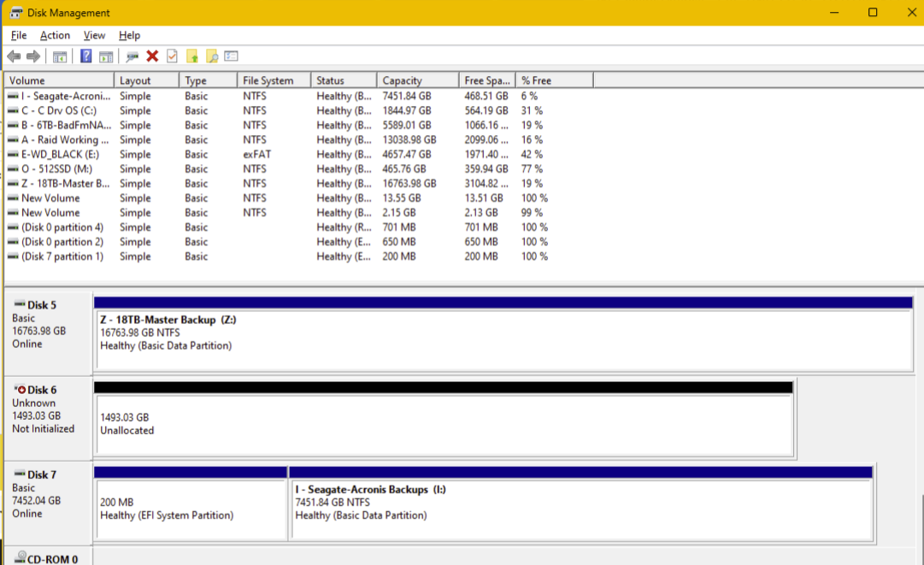Sort by the Volume column header
This screenshot has height=565, width=924.
pos(59,80)
